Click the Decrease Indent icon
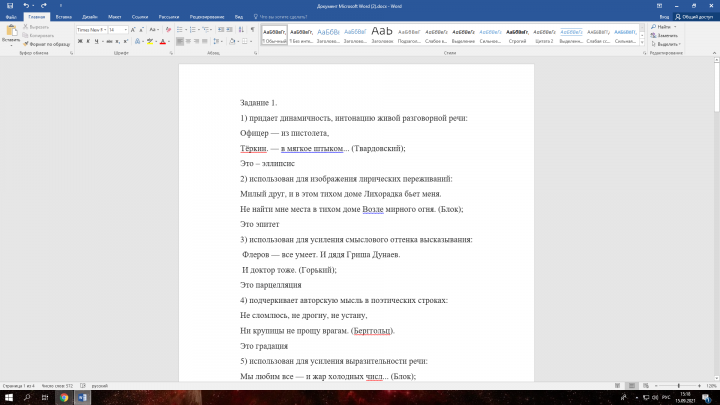The width and height of the screenshot is (720, 405). pos(221,29)
